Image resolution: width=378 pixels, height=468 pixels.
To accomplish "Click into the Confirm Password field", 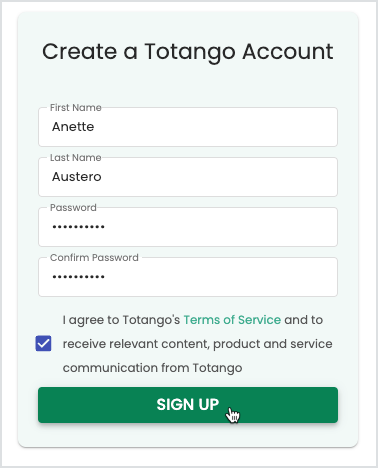I will (x=188, y=277).
